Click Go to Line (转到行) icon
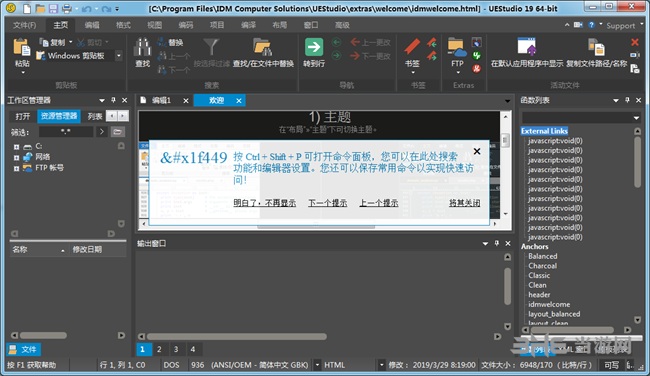The height and width of the screenshot is (376, 650). point(314,47)
